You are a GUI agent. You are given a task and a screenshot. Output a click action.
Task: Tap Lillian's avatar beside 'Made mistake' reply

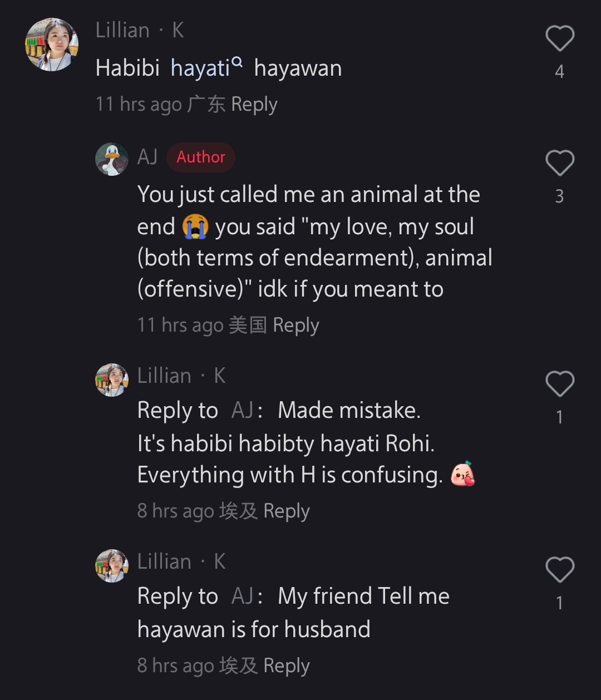pos(112,380)
